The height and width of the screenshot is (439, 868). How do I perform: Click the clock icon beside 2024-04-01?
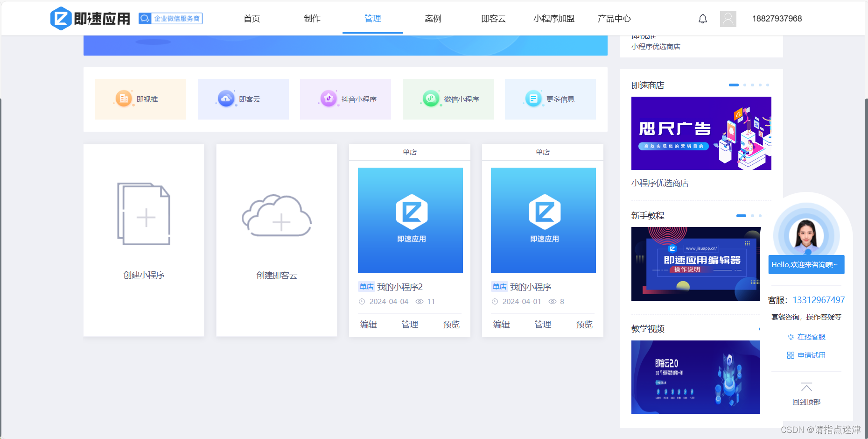495,302
